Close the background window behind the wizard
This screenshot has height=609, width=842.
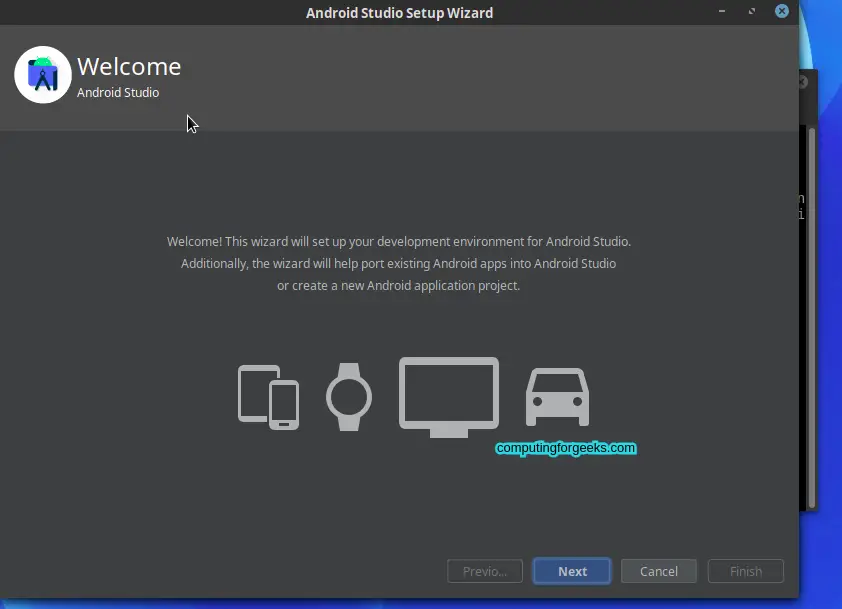coord(803,82)
